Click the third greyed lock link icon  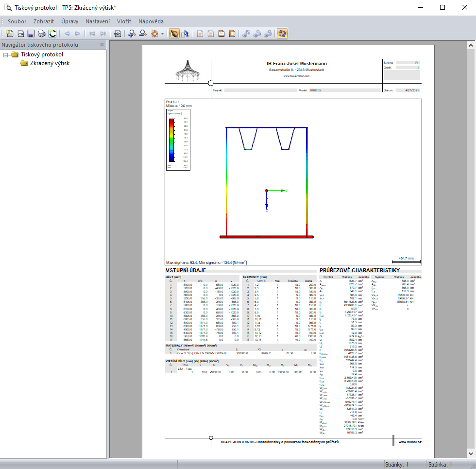pos(268,34)
